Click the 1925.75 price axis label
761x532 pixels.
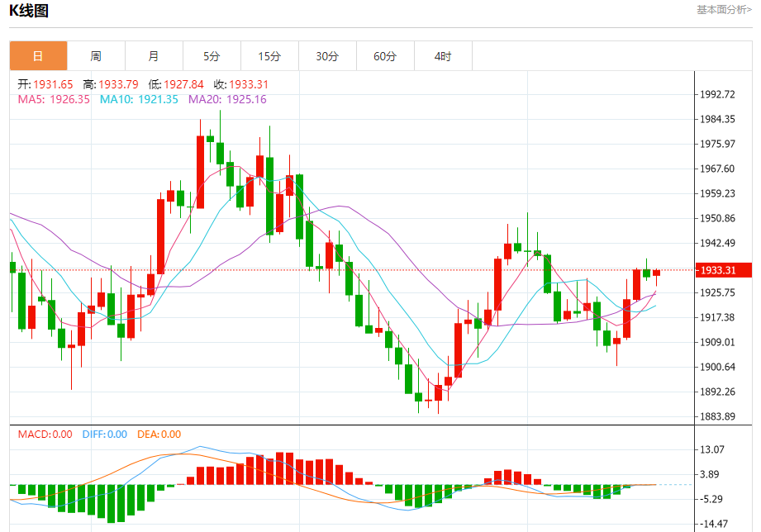coord(717,292)
